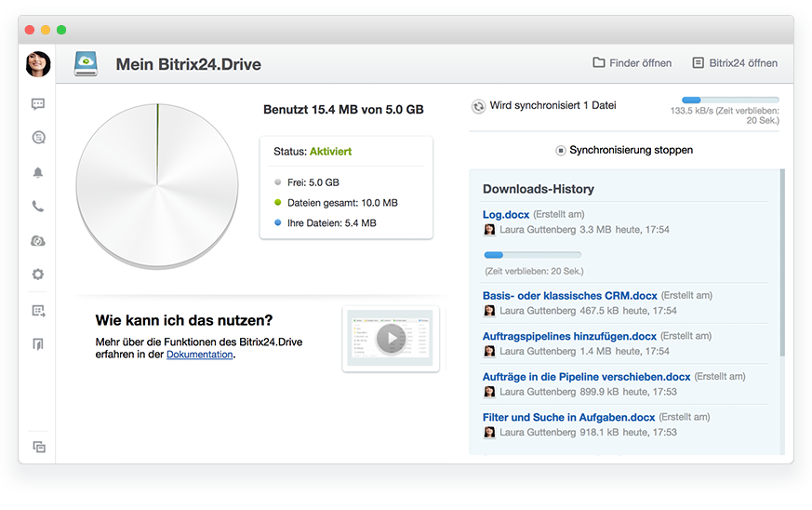Click the '918.1 kB' file size text
The image size is (812, 510).
[599, 432]
